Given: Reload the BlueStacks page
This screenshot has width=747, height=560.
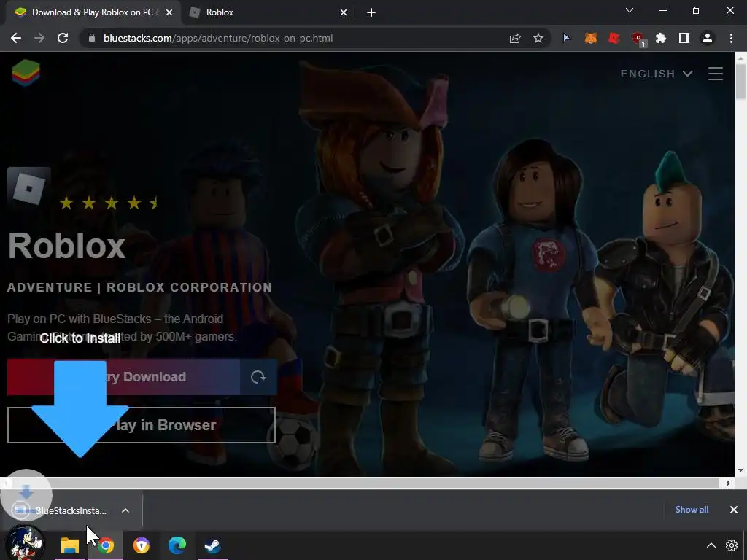Looking at the screenshot, I should (63, 38).
